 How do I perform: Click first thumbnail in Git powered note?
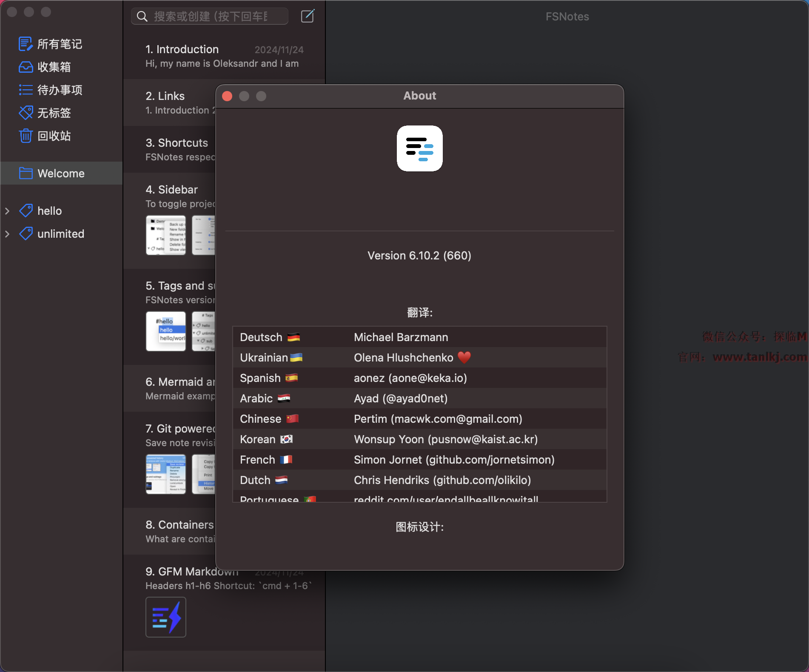[166, 474]
